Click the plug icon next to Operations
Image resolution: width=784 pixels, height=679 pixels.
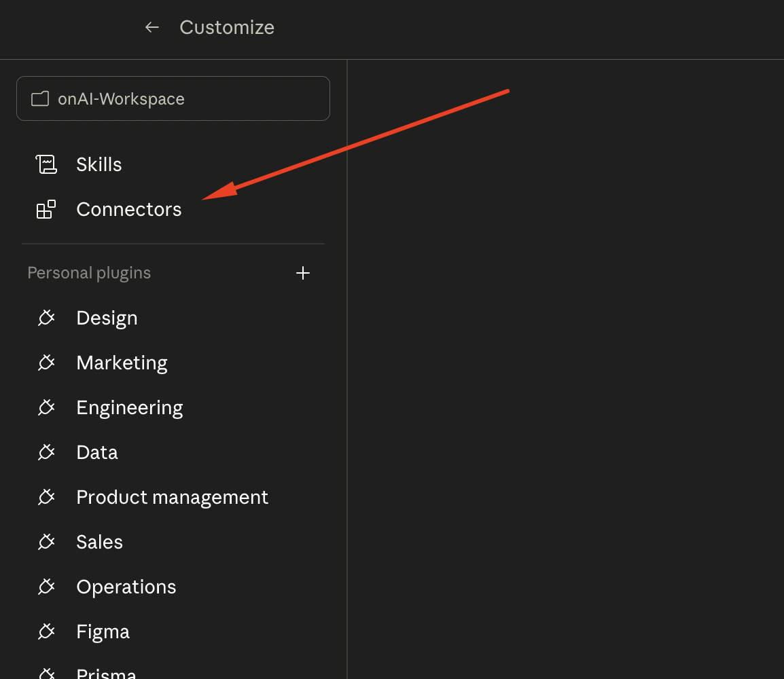46,587
